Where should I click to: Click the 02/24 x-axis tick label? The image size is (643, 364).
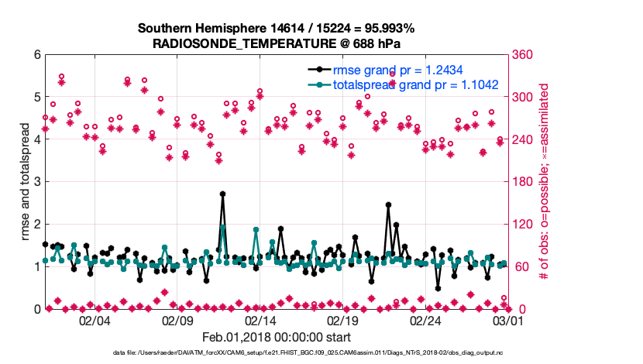click(425, 320)
